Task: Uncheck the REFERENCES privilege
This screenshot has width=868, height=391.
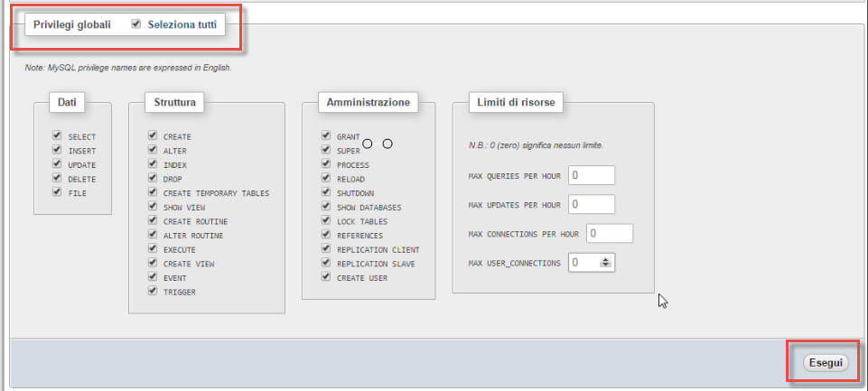Action: (325, 235)
